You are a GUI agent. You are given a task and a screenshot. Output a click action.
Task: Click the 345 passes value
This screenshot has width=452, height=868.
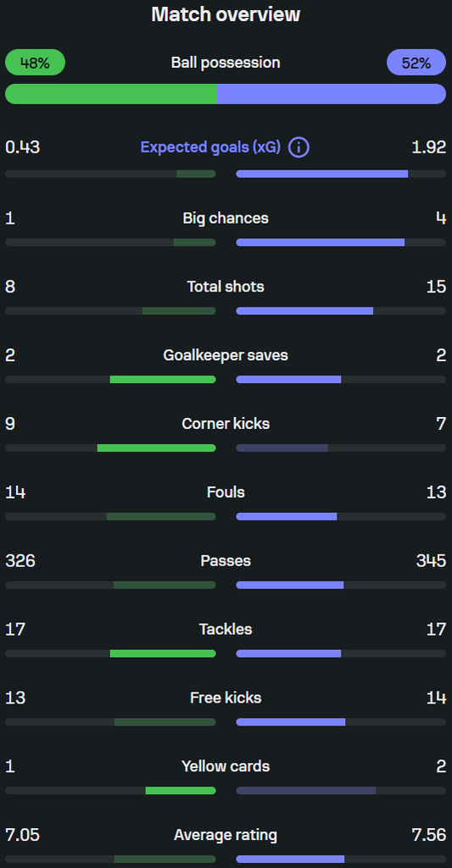tap(431, 561)
